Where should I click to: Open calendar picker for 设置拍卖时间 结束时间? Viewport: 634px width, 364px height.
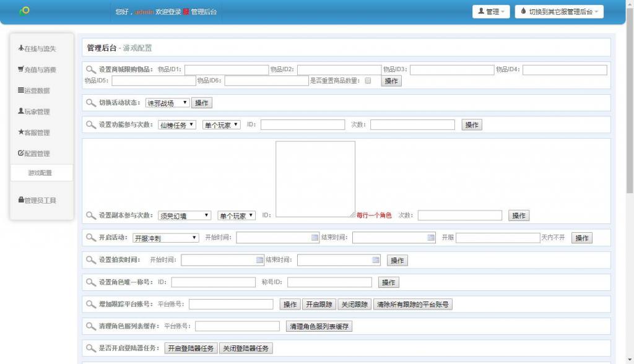[x=376, y=260]
